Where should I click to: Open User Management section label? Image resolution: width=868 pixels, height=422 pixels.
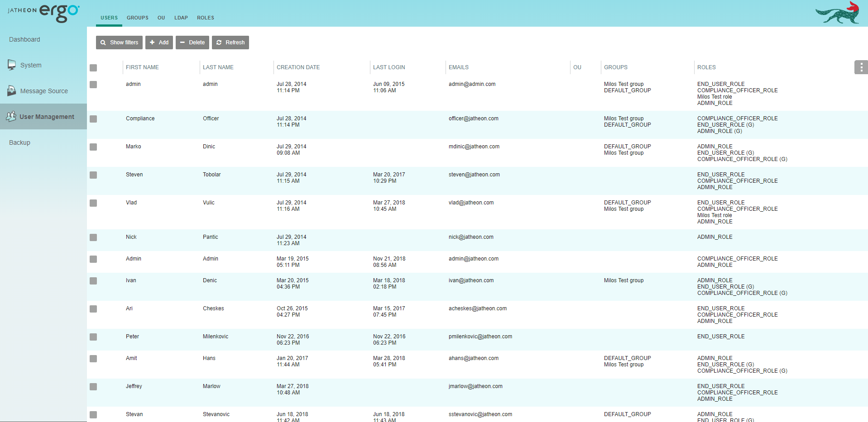tap(47, 117)
